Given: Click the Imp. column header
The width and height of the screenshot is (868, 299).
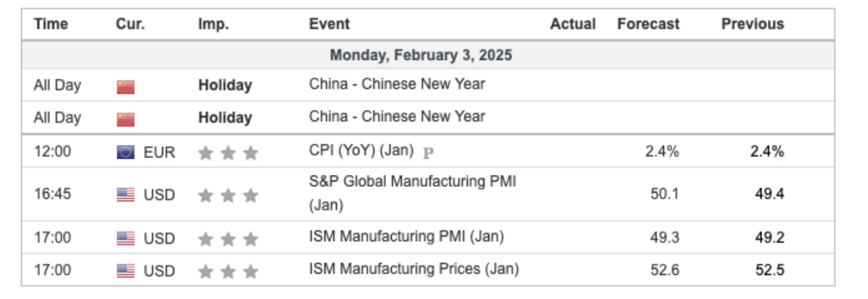Looking at the screenshot, I should pos(212,24).
